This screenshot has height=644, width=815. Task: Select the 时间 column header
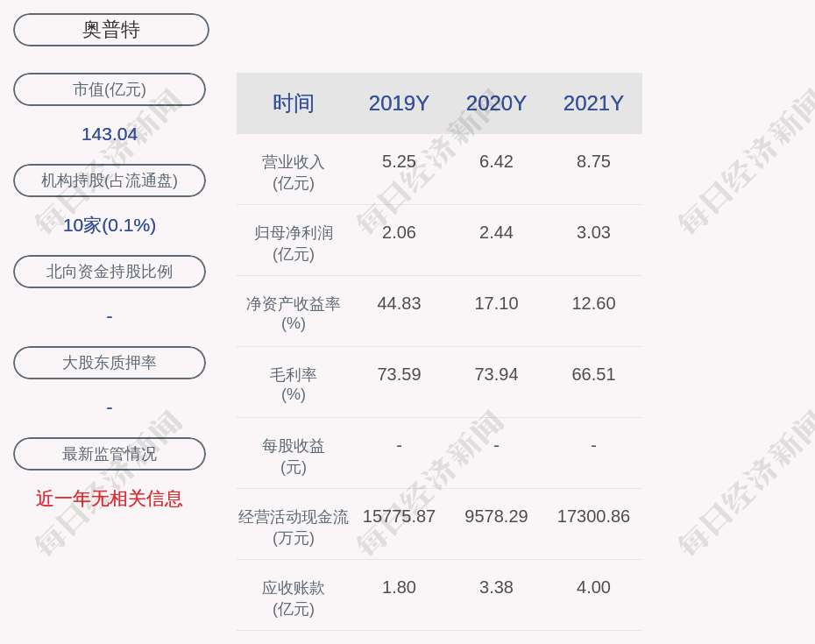[294, 103]
